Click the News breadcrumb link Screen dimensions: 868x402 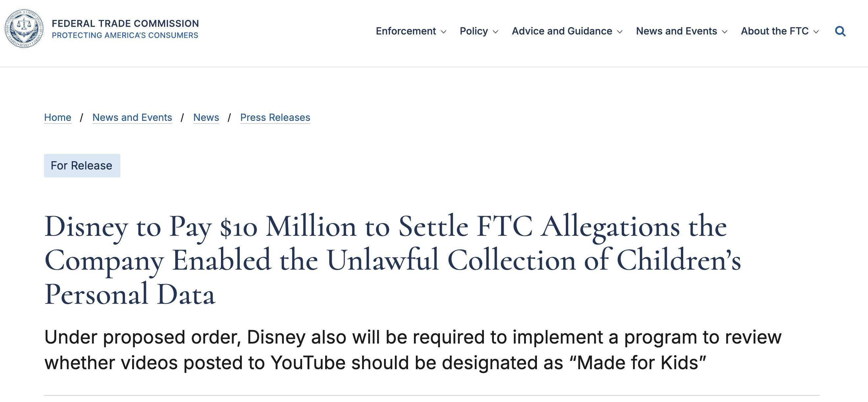click(x=206, y=117)
